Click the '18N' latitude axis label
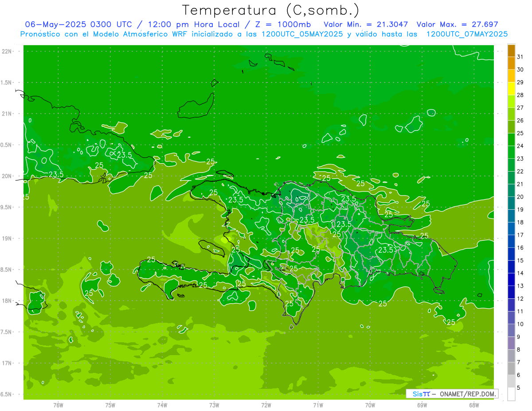 pyautogui.click(x=7, y=301)
